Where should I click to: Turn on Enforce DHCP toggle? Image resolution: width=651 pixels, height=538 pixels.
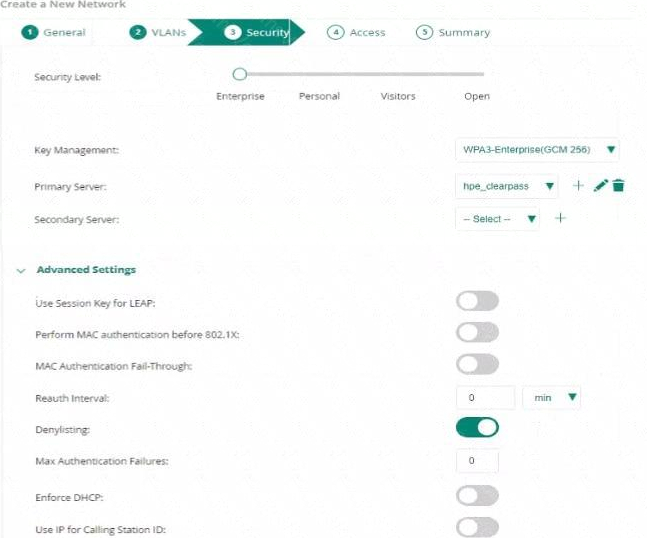coord(477,495)
